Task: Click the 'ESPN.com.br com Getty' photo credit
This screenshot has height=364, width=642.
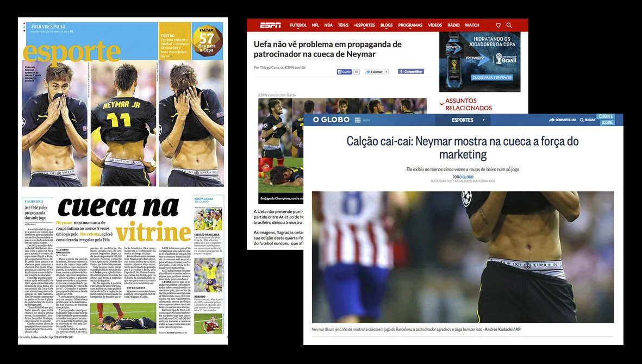Action: 277,95
